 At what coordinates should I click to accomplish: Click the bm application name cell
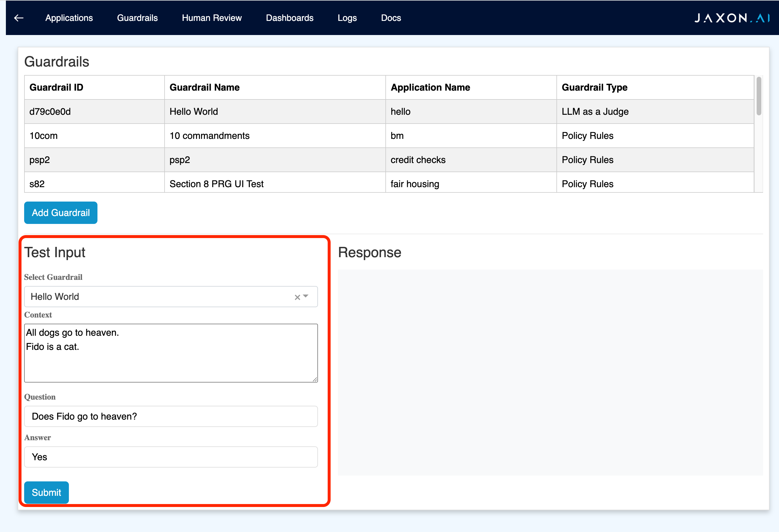471,136
